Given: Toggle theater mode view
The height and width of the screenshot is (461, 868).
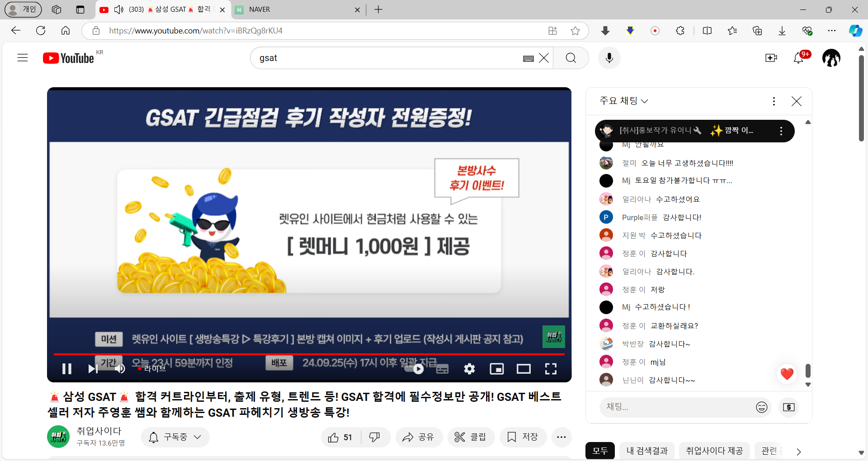Looking at the screenshot, I should tap(524, 369).
